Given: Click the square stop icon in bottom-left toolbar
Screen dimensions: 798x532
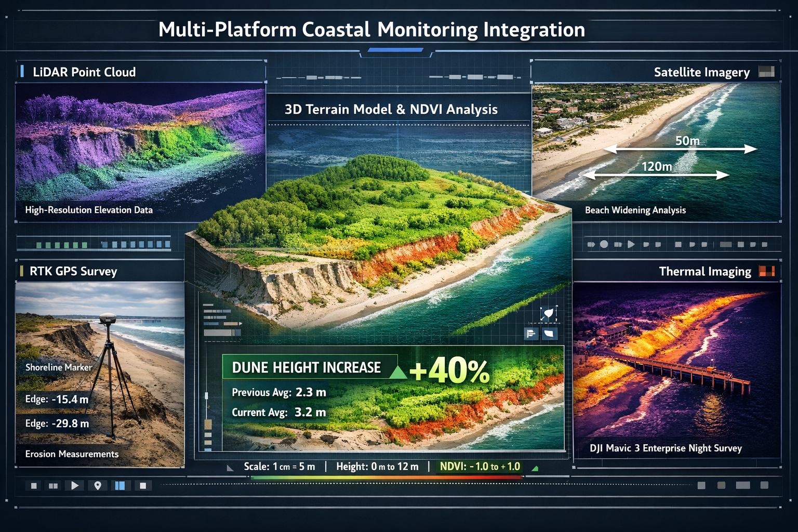Looking at the screenshot, I should click(x=33, y=485).
